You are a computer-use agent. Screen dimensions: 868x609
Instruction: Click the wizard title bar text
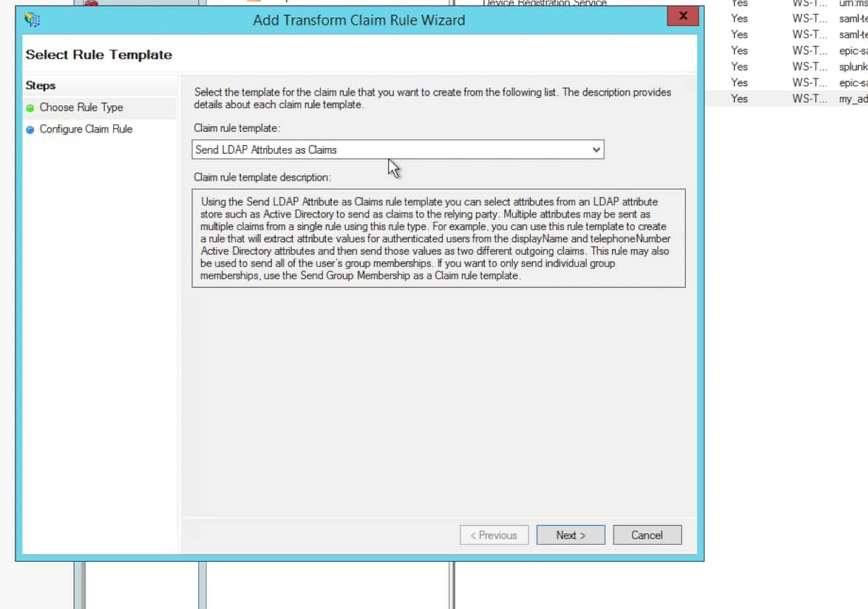[x=359, y=20]
